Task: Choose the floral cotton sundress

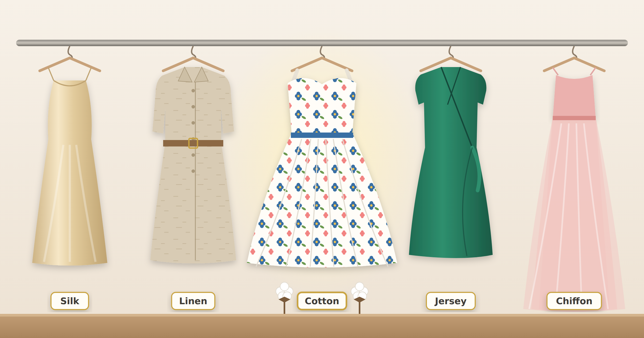Action: pyautogui.click(x=322, y=172)
